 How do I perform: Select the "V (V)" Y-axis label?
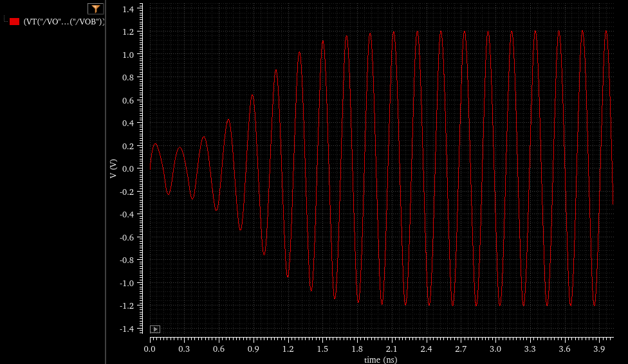pyautogui.click(x=113, y=169)
